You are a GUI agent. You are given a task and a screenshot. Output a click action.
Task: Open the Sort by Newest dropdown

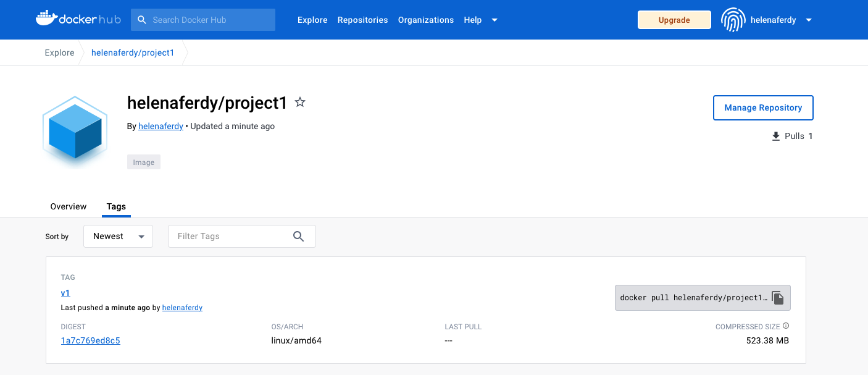[118, 237]
